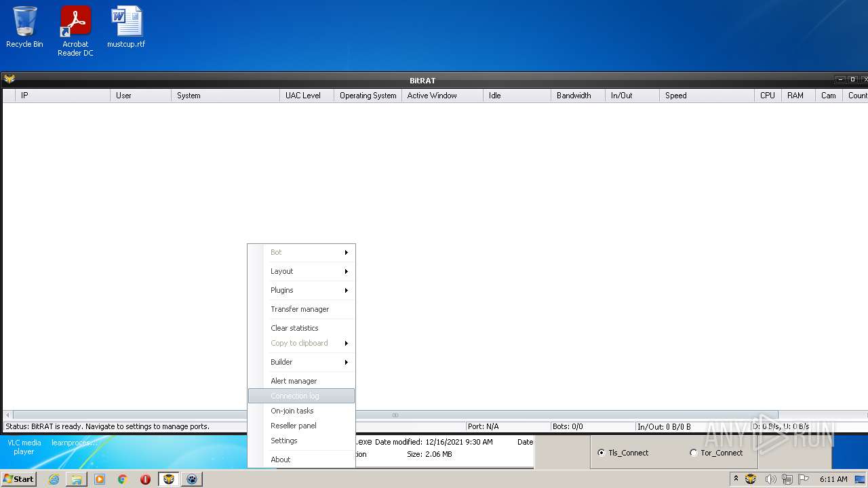Open the VLC media player desktop icon
This screenshot has width=868, height=488.
coord(24,447)
